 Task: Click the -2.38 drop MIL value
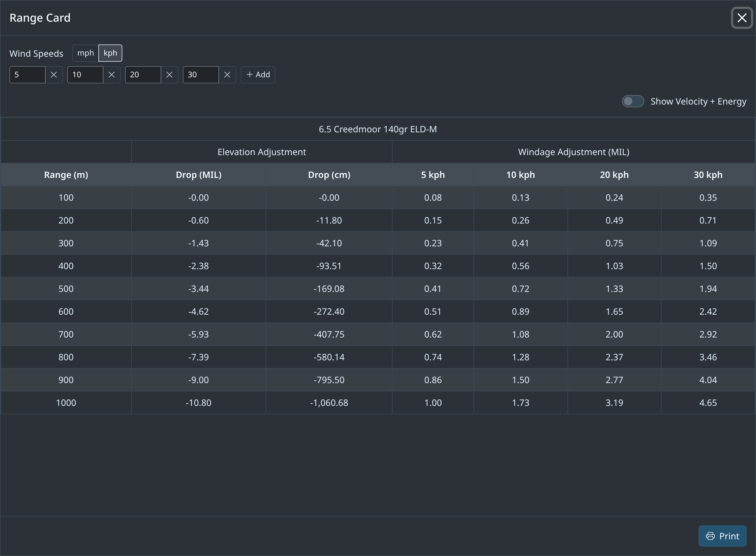[x=198, y=266]
